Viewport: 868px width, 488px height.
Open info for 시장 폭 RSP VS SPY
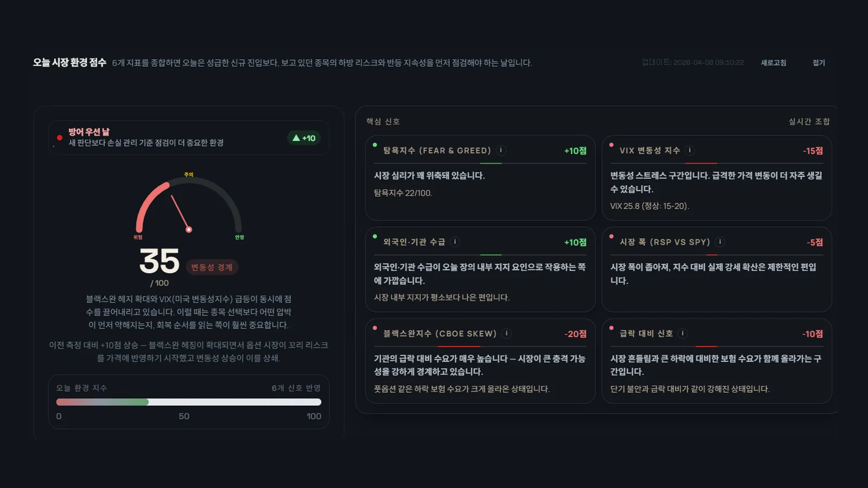(x=720, y=242)
